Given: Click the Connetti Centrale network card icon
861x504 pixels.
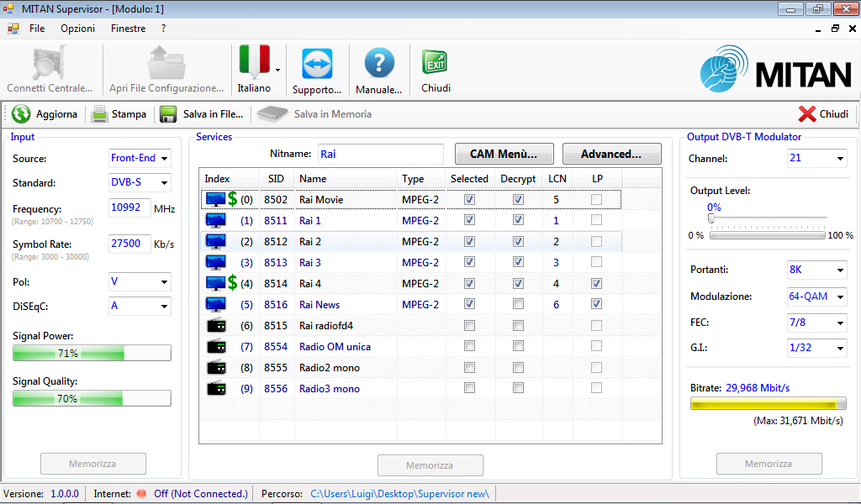Looking at the screenshot, I should pos(50,62).
